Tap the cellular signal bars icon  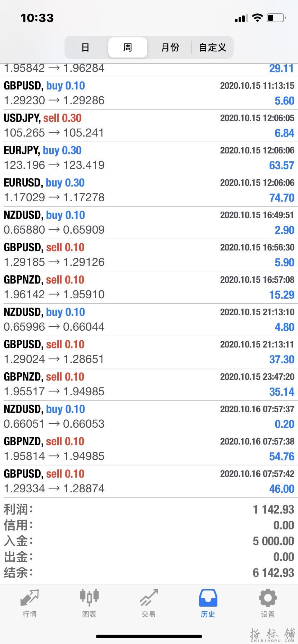241,18
